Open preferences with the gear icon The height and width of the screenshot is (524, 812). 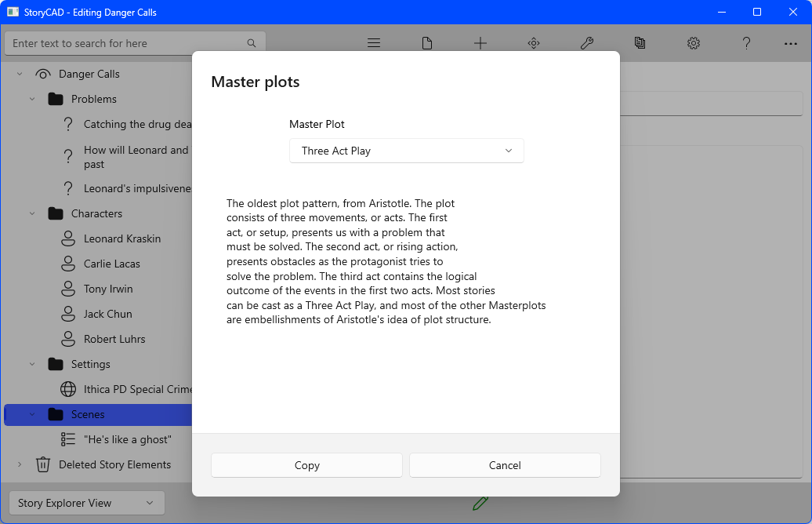(694, 43)
